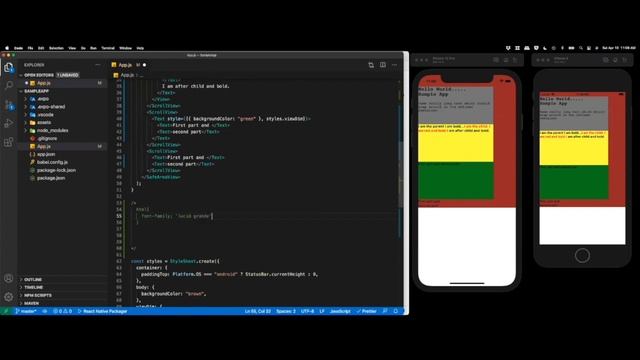The width and height of the screenshot is (640, 360).
Task: Click the errors and warnings count in the status bar
Action: pyautogui.click(x=62, y=311)
